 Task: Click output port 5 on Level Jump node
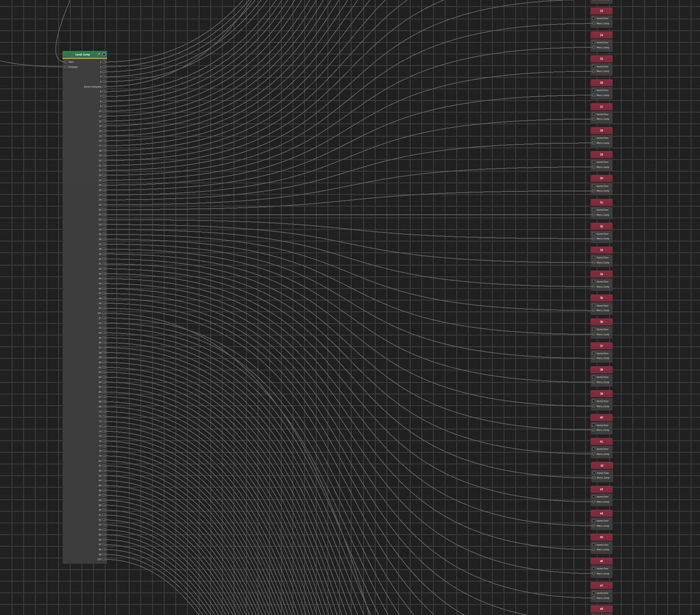(x=104, y=82)
